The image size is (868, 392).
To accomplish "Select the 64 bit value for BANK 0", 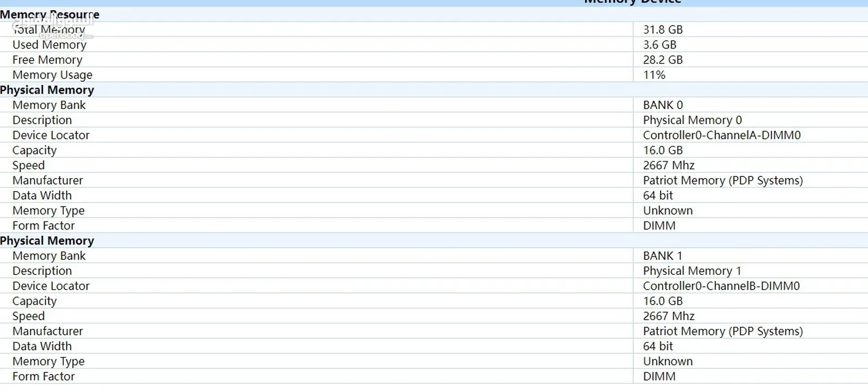I will (658, 195).
